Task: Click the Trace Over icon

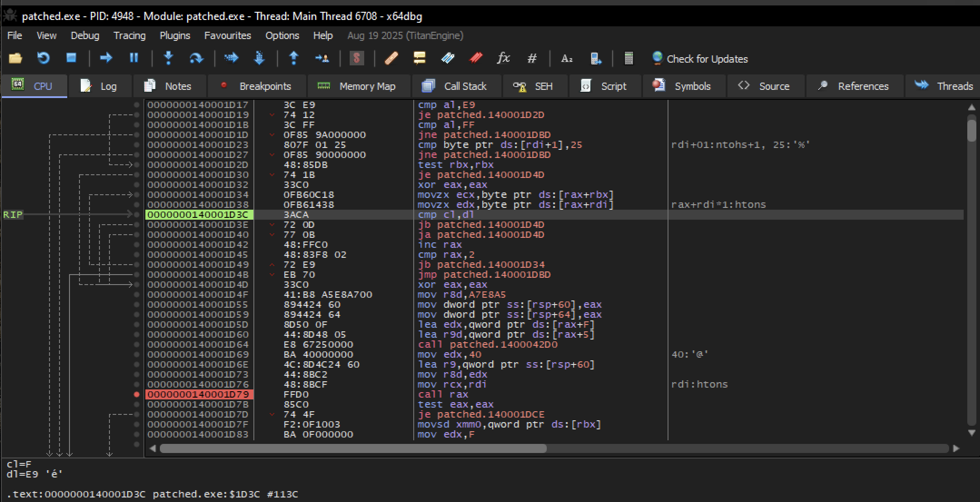Action: coord(259,58)
